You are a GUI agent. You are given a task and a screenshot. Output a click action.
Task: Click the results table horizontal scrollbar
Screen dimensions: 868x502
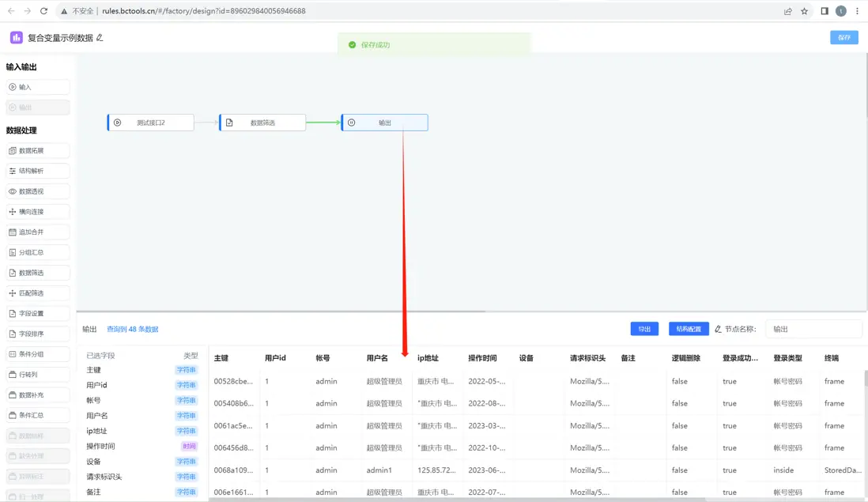tap(458, 499)
